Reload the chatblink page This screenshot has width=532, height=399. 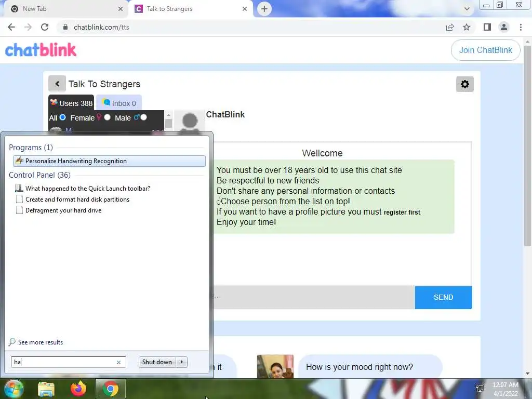pyautogui.click(x=45, y=27)
